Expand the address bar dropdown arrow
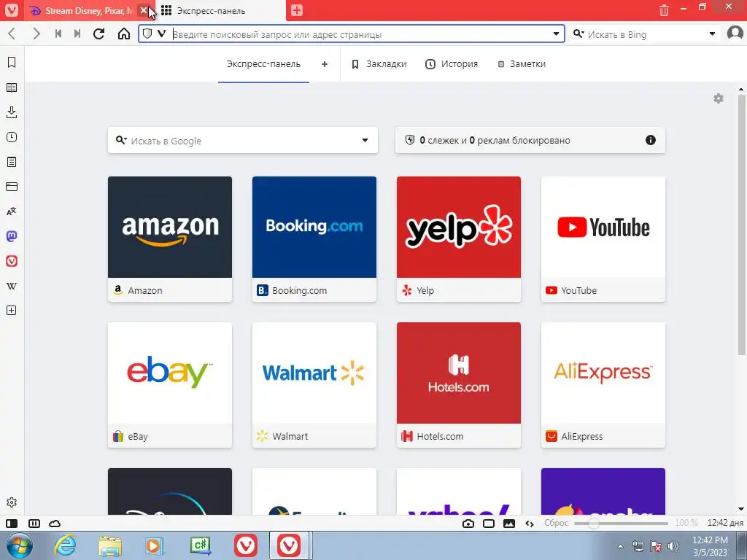This screenshot has height=560, width=747. click(x=556, y=34)
